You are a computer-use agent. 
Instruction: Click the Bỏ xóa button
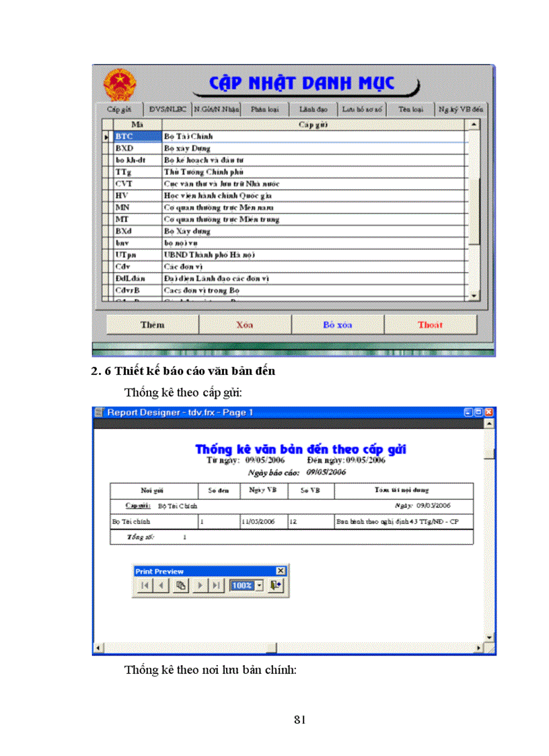[x=336, y=324]
